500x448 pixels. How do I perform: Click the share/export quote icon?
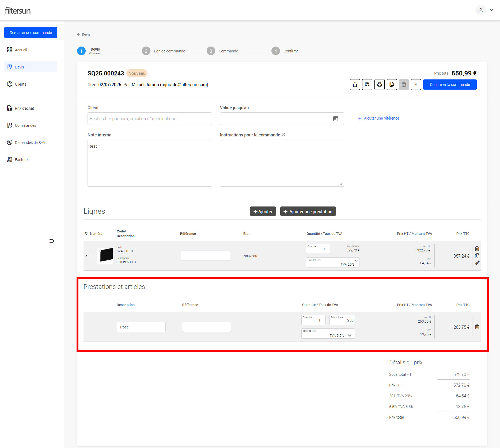pos(355,85)
